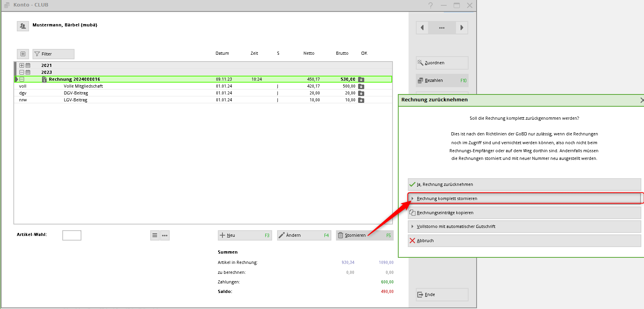Click the three-dots icon next to the list icon

[x=165, y=235]
